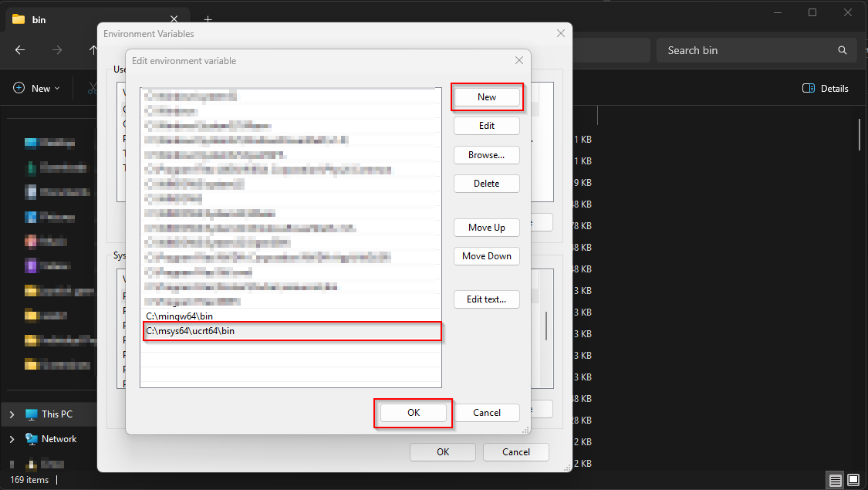This screenshot has height=490, width=868.
Task: Click Browse... to pick a directory
Action: 486,155
